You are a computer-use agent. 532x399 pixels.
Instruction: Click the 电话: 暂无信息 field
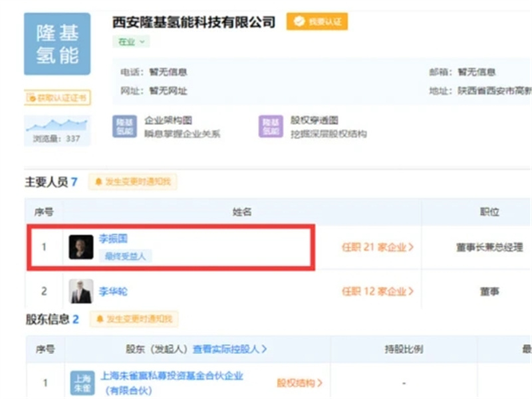[154, 72]
